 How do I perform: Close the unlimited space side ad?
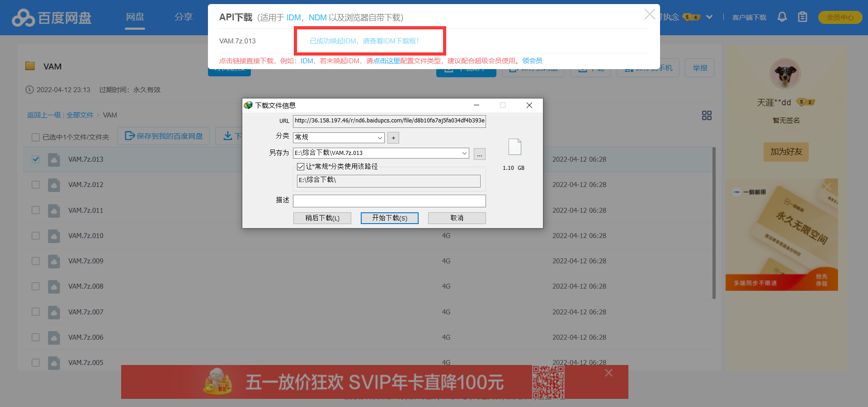827,186
